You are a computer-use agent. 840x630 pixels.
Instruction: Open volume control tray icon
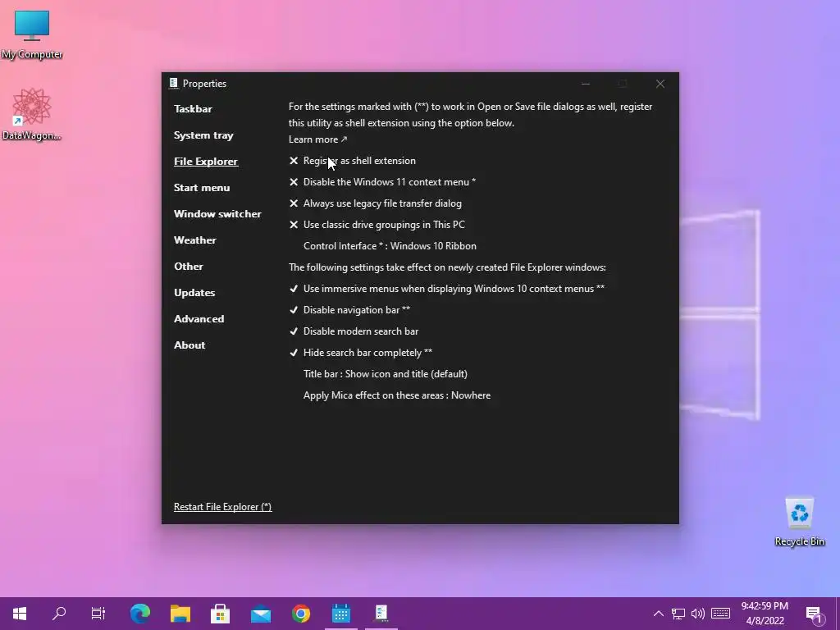[x=698, y=614]
